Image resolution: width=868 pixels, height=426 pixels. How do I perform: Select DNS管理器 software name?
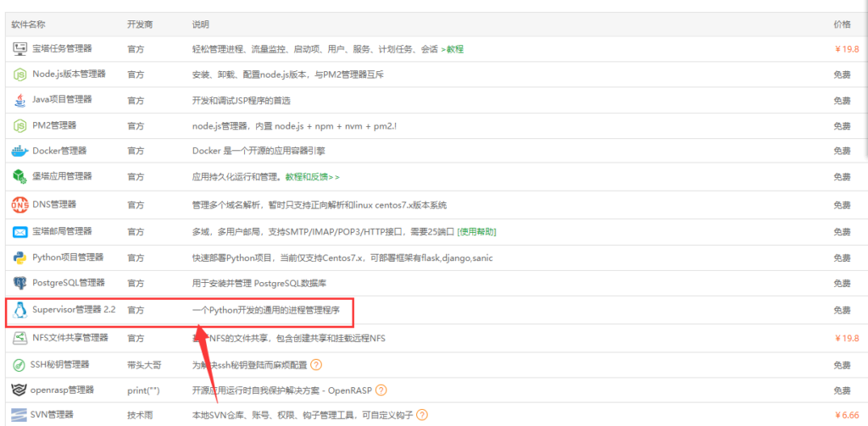[x=54, y=205]
